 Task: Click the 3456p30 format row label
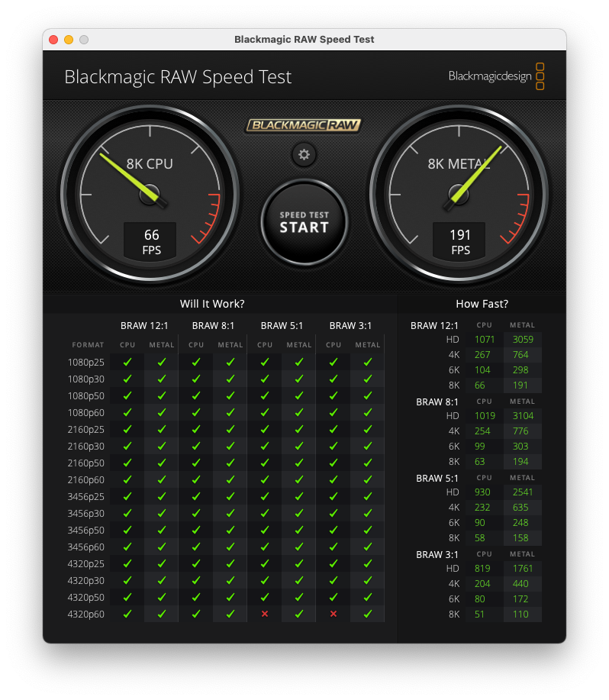pyautogui.click(x=85, y=514)
